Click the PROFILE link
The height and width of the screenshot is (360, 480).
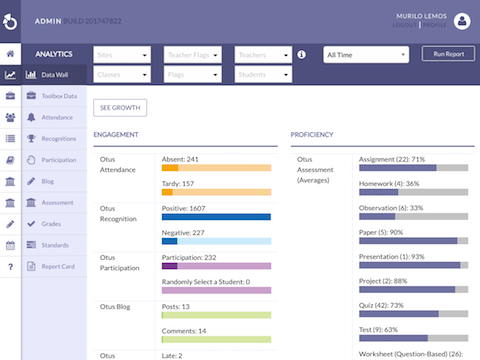(434, 25)
